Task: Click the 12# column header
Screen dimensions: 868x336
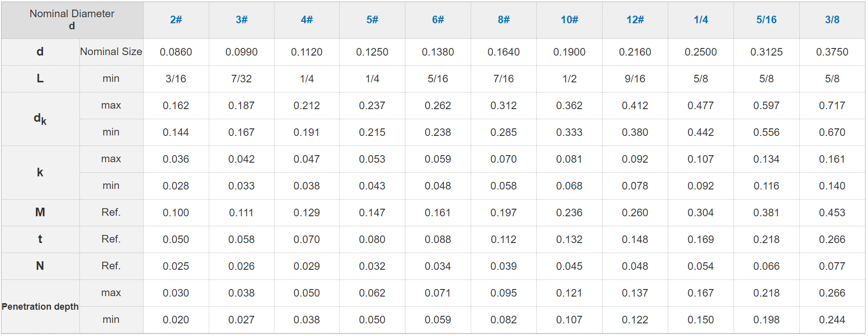Action: point(635,20)
